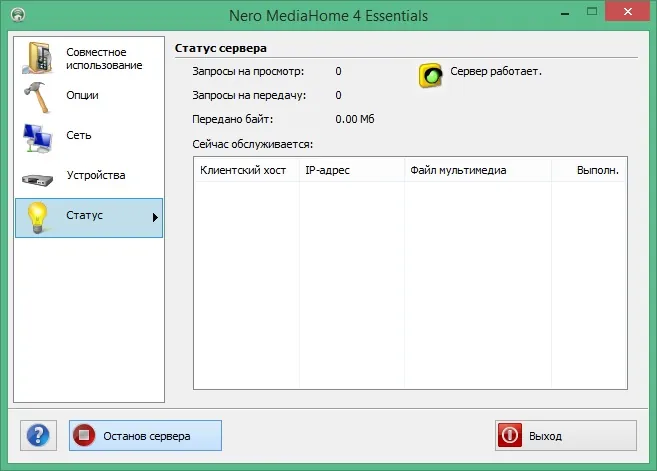Click the red power icon on Выход
Screen dimensions: 657x471
pos(510,435)
